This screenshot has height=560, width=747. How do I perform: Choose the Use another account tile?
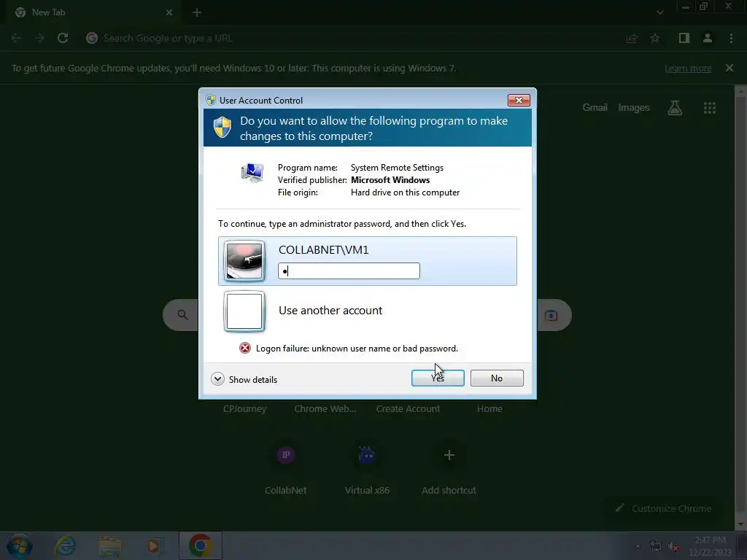click(368, 311)
